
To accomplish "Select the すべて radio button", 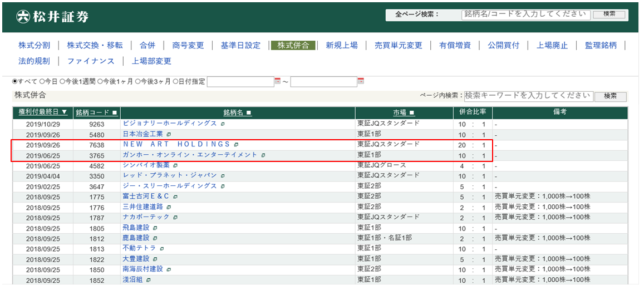I will pyautogui.click(x=16, y=81).
